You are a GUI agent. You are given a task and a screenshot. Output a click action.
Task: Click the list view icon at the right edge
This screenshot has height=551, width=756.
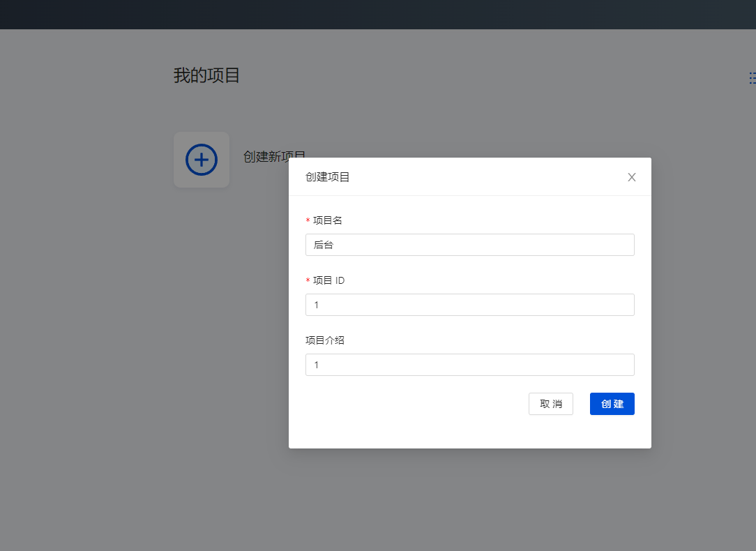pos(752,78)
